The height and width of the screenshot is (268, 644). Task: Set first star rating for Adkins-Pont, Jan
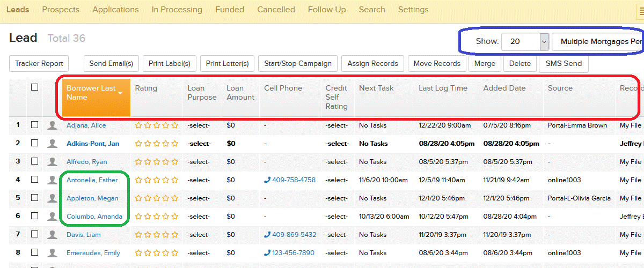138,144
